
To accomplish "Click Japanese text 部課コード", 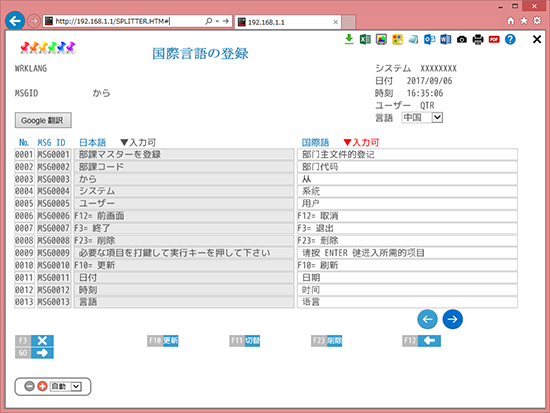I will click(x=101, y=167).
